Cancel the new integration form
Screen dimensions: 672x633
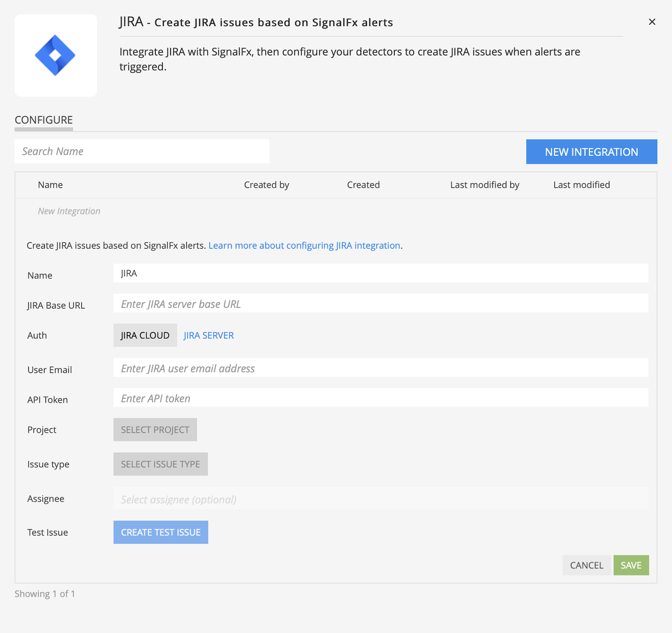587,565
